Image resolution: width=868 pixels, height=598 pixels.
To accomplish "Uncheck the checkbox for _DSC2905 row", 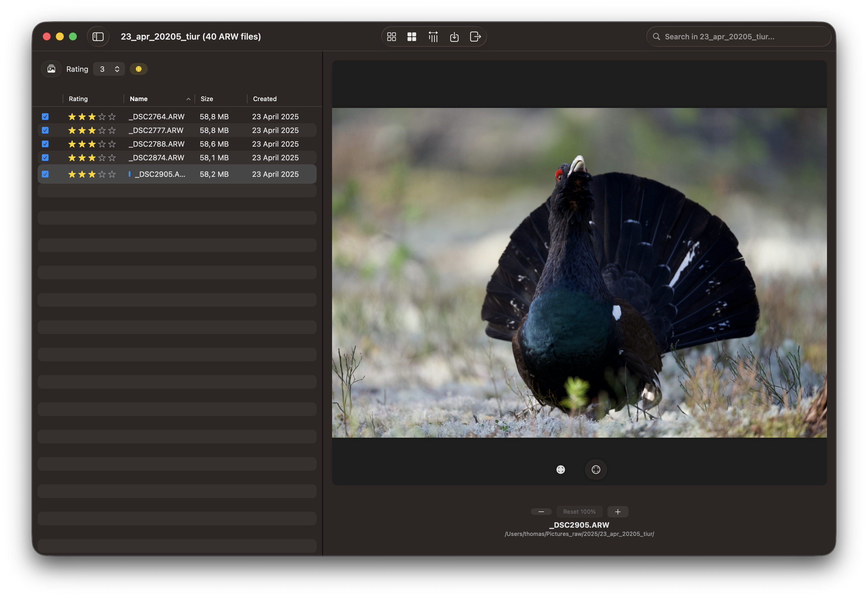I will click(x=45, y=174).
